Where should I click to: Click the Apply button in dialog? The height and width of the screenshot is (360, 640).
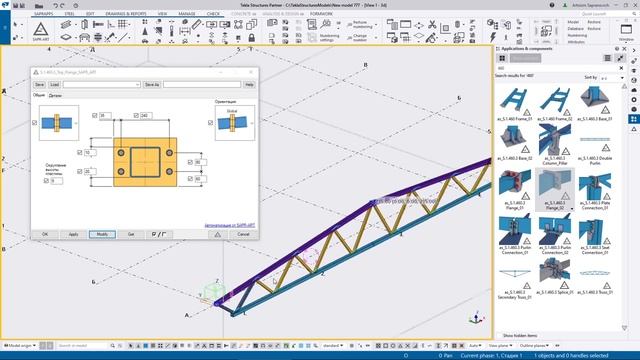(73, 234)
